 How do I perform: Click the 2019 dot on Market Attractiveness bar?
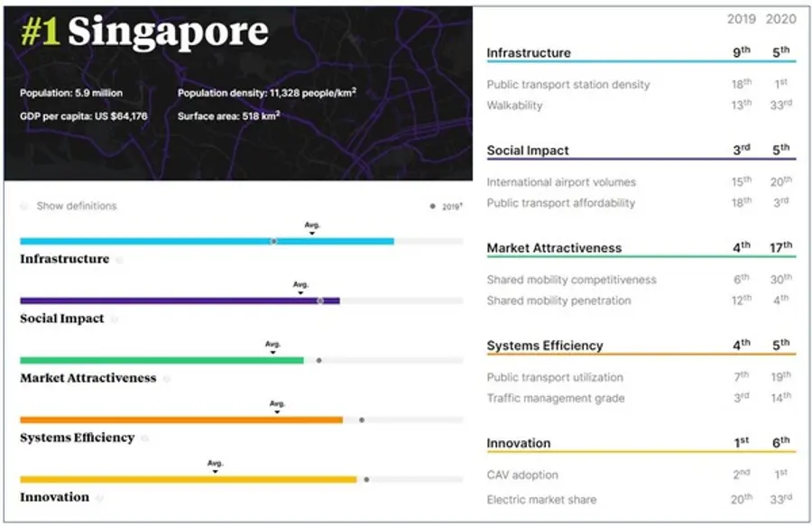click(319, 360)
